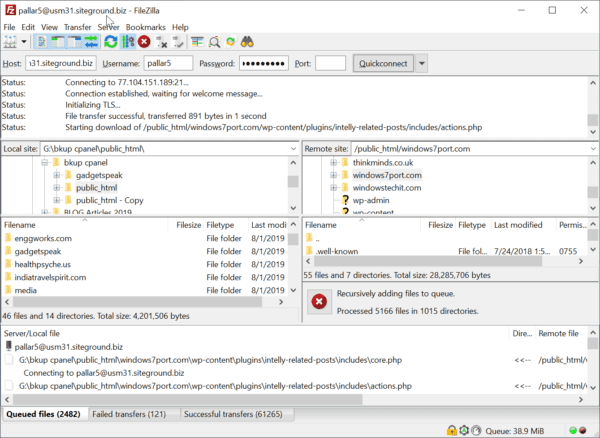Image resolution: width=600 pixels, height=438 pixels.
Task: Expand the windowstechit.com remote tree node
Action: 333,188
